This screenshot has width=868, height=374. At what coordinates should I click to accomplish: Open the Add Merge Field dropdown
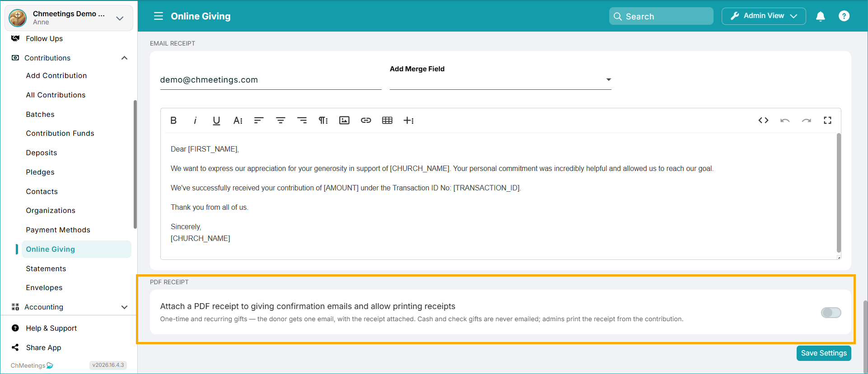tap(500, 80)
